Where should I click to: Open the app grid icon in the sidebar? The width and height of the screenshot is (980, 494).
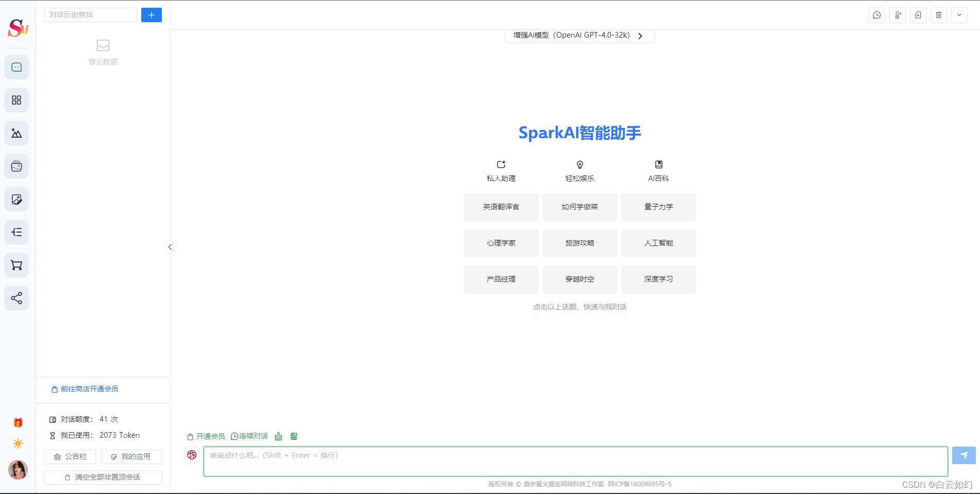tap(16, 100)
